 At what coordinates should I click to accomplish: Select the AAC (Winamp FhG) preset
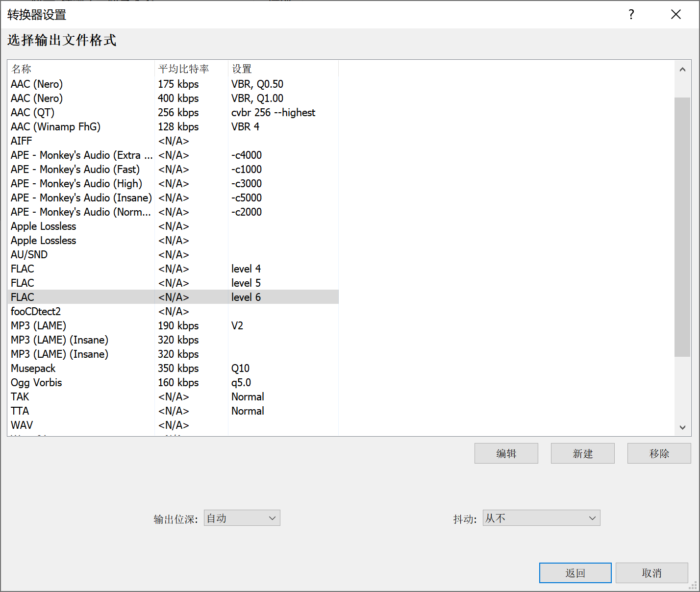tap(173, 126)
